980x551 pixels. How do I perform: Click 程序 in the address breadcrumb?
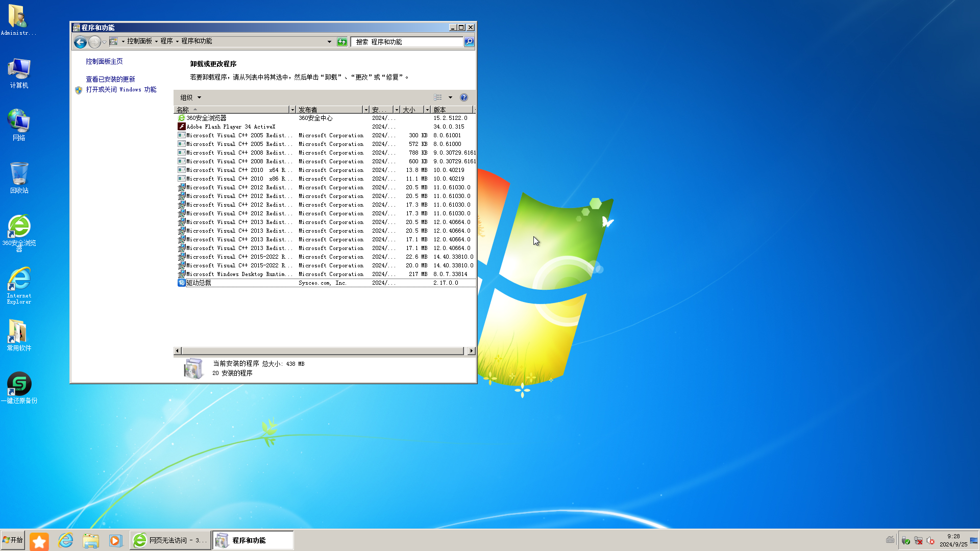pyautogui.click(x=166, y=41)
